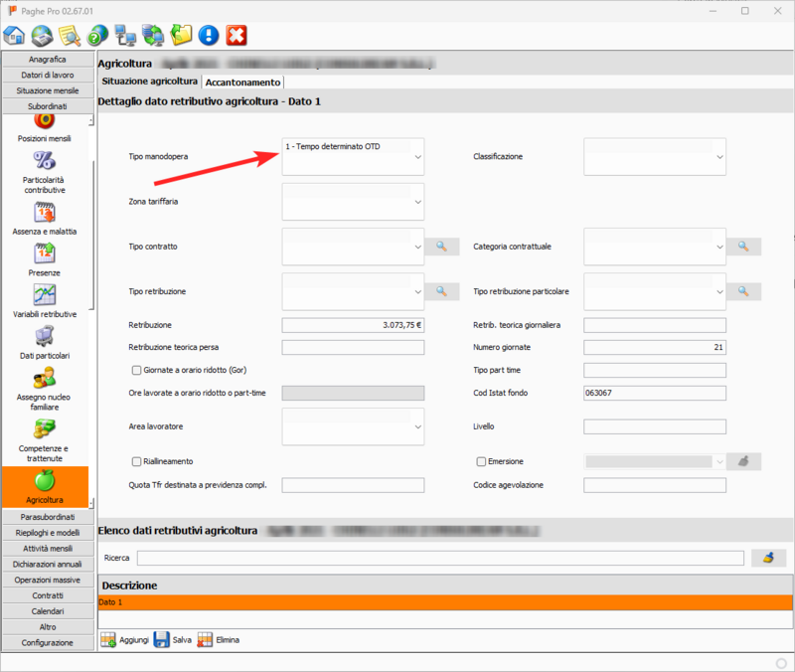The image size is (795, 672).
Task: Open Particolarità contributive percent icon
Action: [x=45, y=161]
